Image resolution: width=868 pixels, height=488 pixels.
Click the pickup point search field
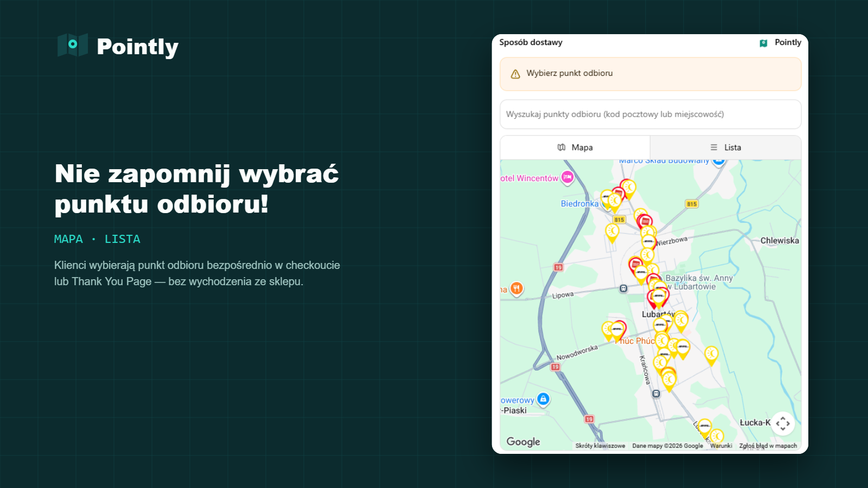coord(650,114)
